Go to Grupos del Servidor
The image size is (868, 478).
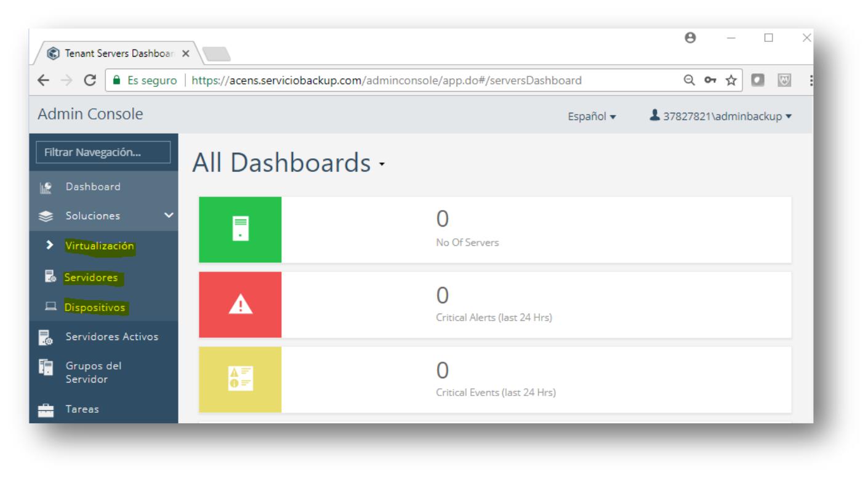pos(94,372)
